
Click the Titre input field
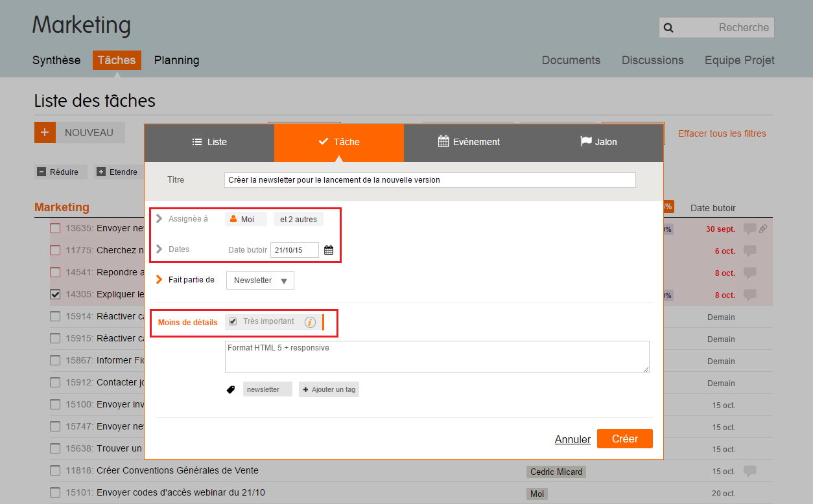[430, 180]
